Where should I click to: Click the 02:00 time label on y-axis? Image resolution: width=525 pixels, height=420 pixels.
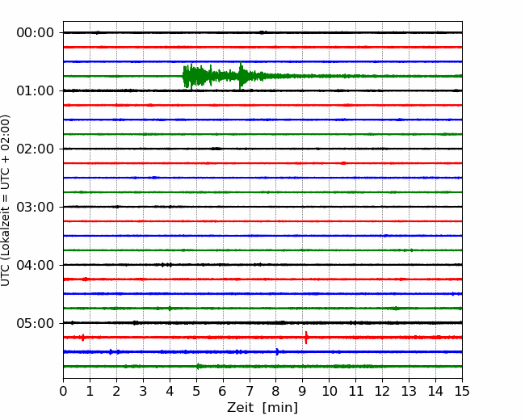pyautogui.click(x=36, y=149)
